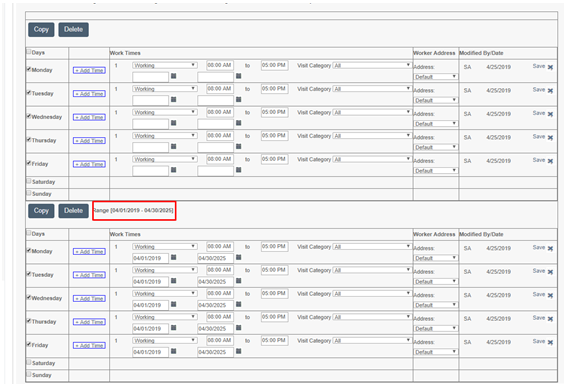Open start date calendar for Friday in top schedule

point(173,170)
